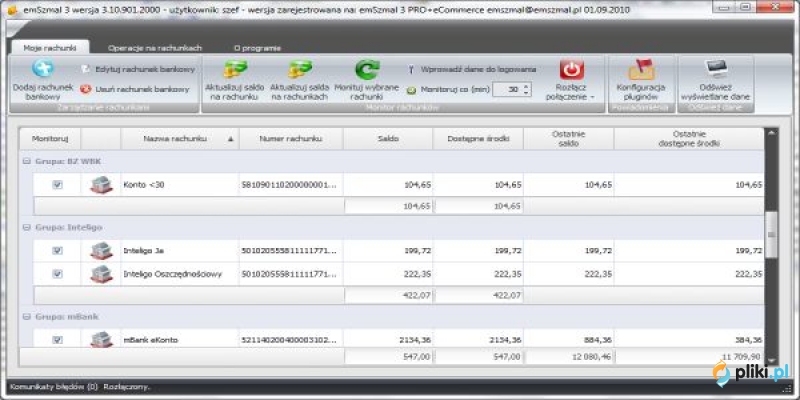Viewport: 800px width, 400px height.
Task: Toggle Monitoruj checkbox for mBank eKonto
Action: coord(58,340)
